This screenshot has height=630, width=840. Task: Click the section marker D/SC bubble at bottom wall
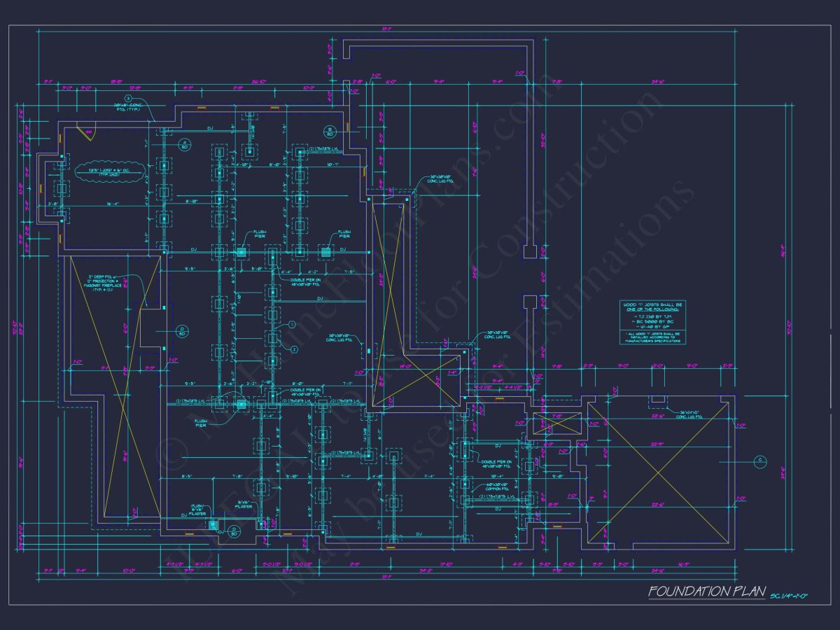234,533
